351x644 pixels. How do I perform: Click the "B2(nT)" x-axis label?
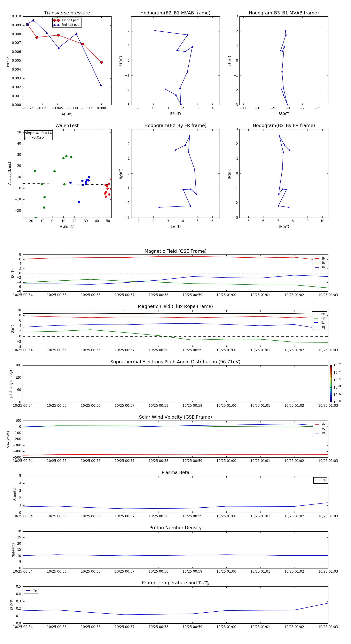(x=175, y=114)
